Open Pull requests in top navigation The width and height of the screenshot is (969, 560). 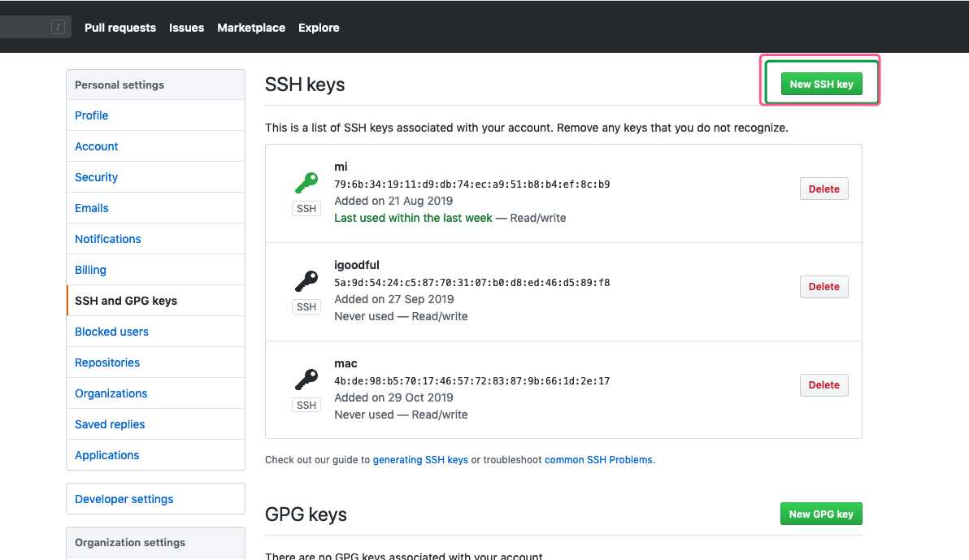click(120, 28)
